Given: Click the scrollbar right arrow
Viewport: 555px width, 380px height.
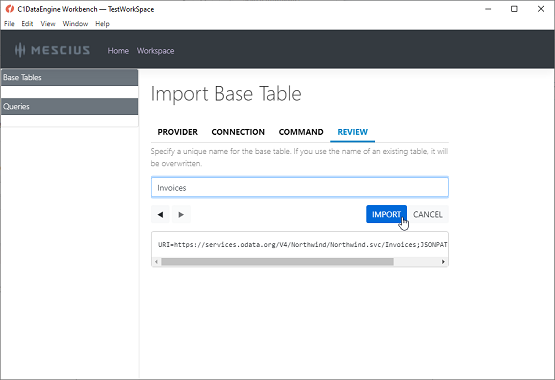Looking at the screenshot, I should (x=443, y=262).
